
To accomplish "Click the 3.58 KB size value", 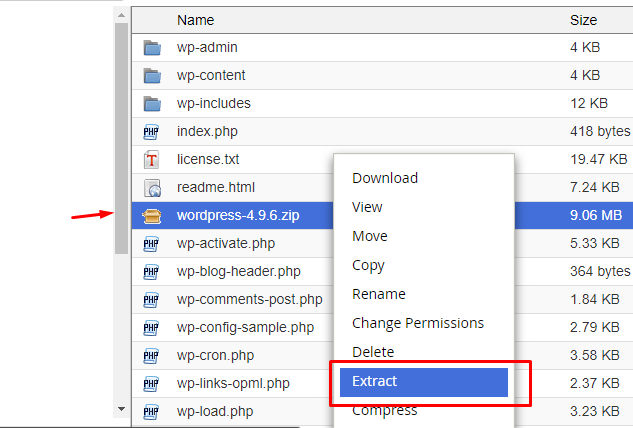I will [595, 355].
